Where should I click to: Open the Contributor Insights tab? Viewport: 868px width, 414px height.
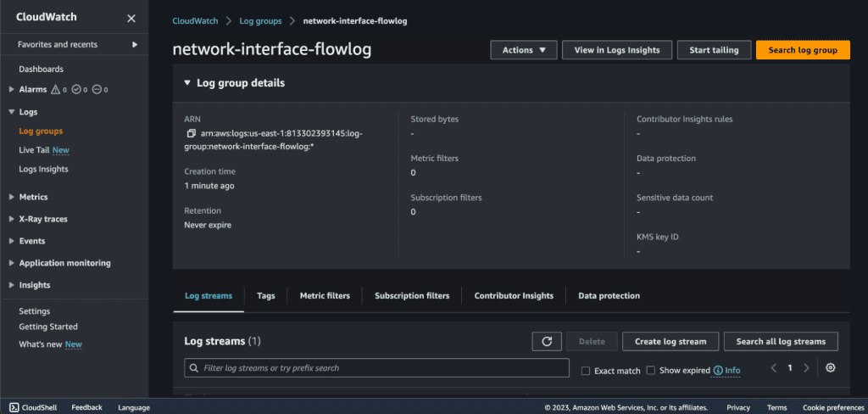(x=514, y=295)
